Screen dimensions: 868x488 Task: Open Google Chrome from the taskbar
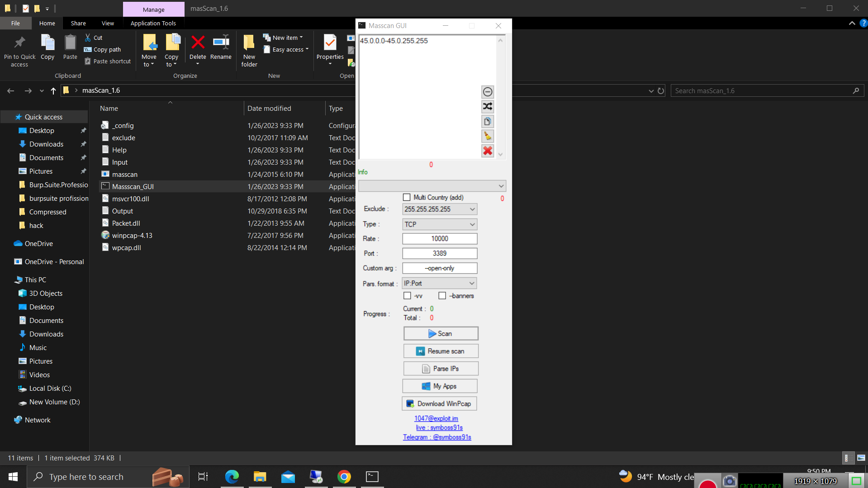(344, 477)
